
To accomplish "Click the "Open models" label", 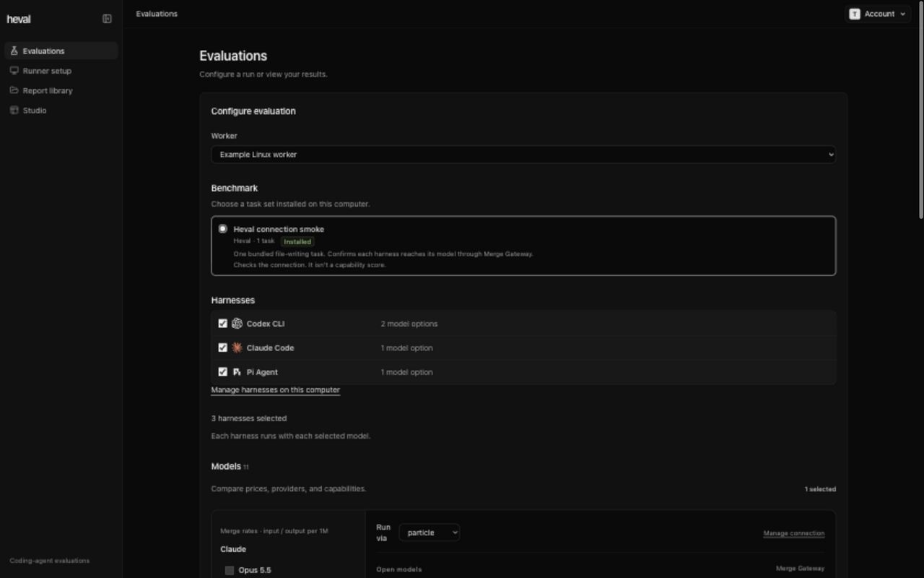I will pos(399,569).
